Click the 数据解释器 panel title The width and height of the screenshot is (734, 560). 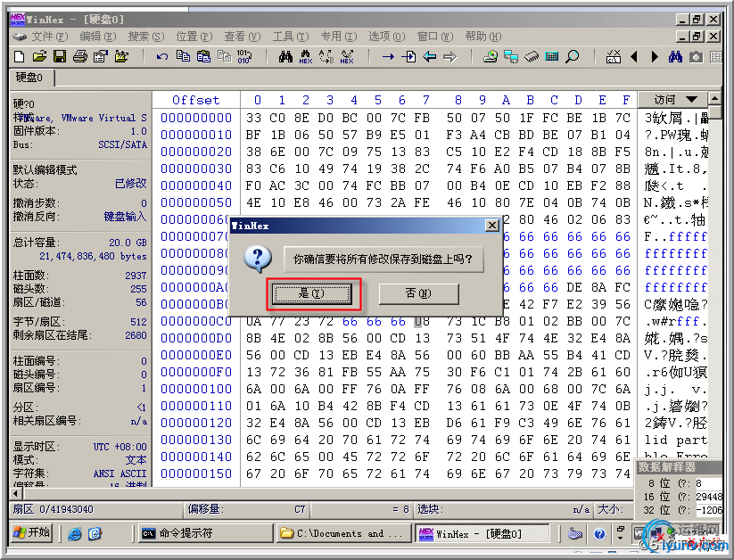pos(666,467)
